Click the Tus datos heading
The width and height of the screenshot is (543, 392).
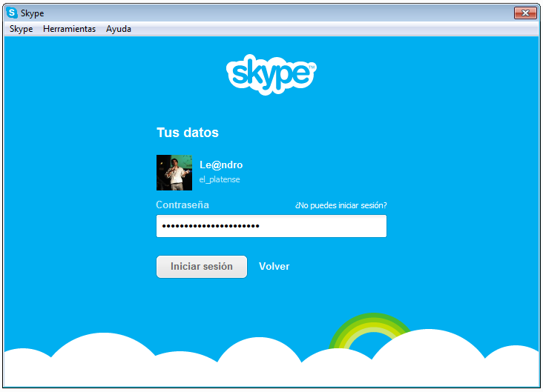point(188,133)
